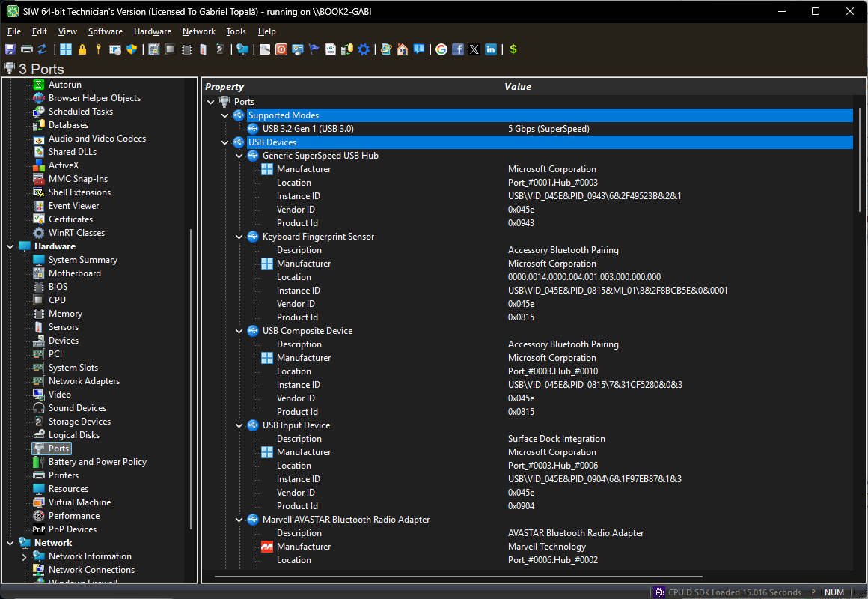Screen dimensions: 868x599
Task: Click the key toolbar icon
Action: click(98, 49)
